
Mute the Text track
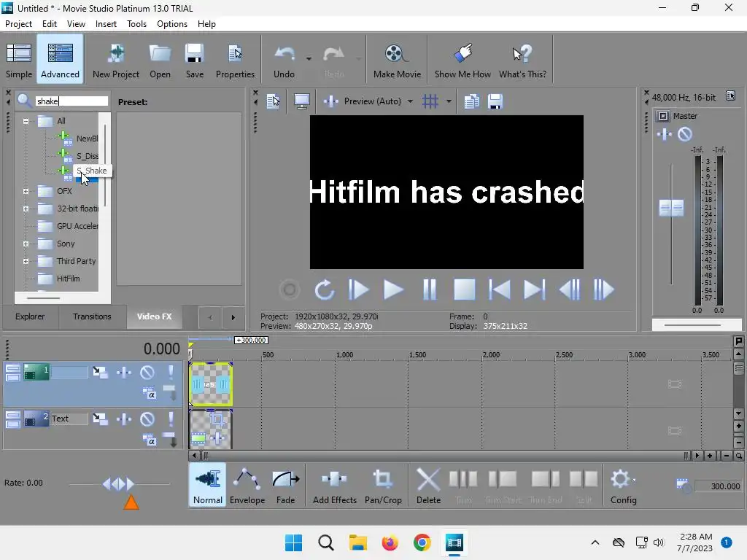point(147,419)
